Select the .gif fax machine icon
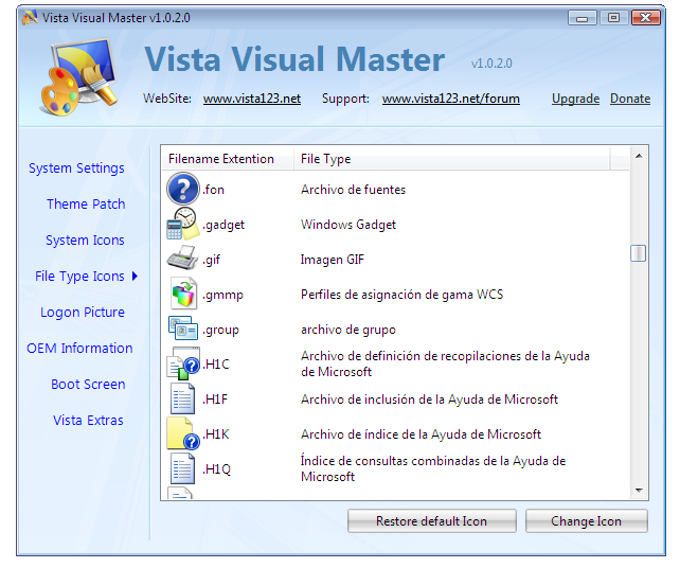This screenshot has height=568, width=680. (x=183, y=258)
